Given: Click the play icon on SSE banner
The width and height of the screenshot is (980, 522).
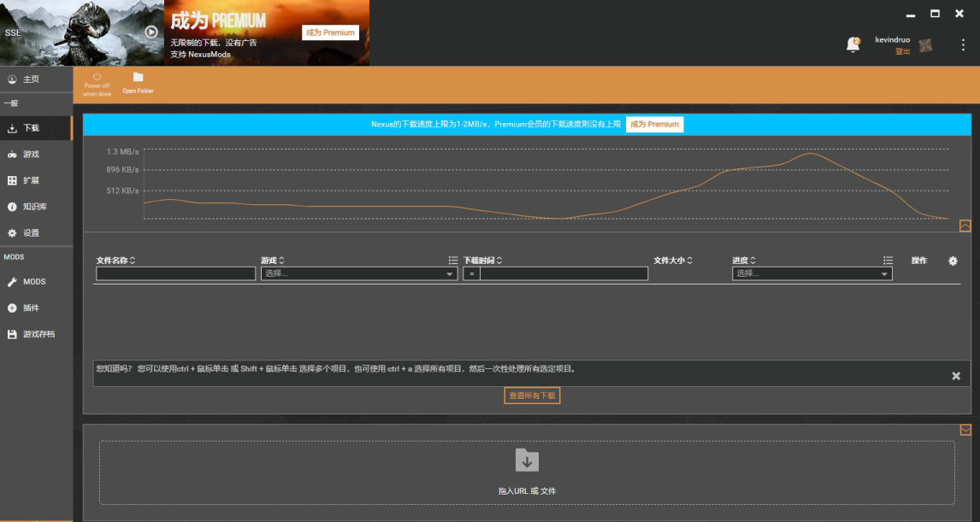Looking at the screenshot, I should coord(151,32).
